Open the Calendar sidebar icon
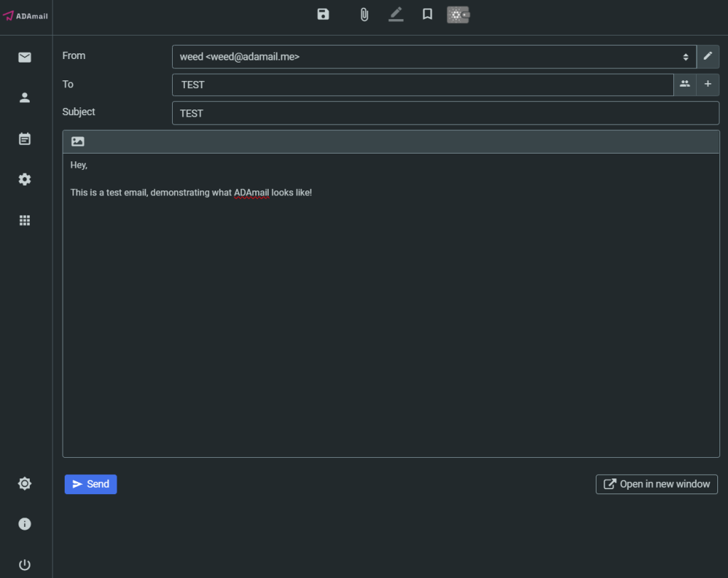The width and height of the screenshot is (728, 578). click(x=25, y=139)
